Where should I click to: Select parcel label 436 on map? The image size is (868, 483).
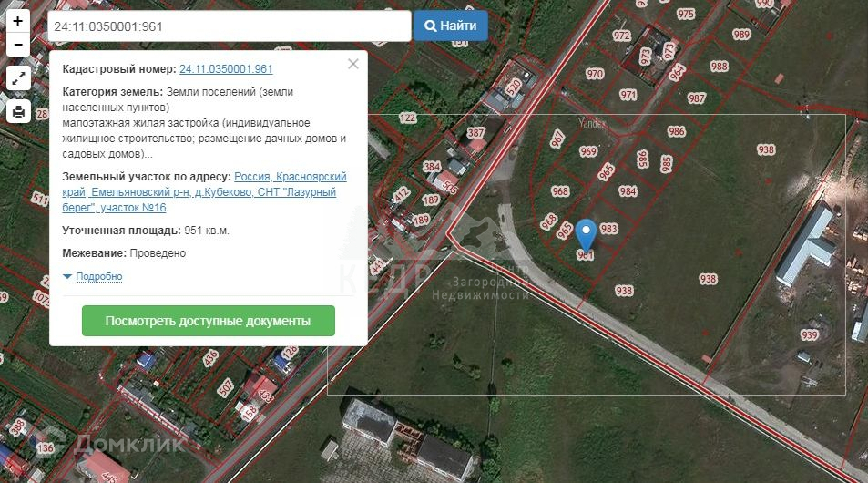[210, 358]
